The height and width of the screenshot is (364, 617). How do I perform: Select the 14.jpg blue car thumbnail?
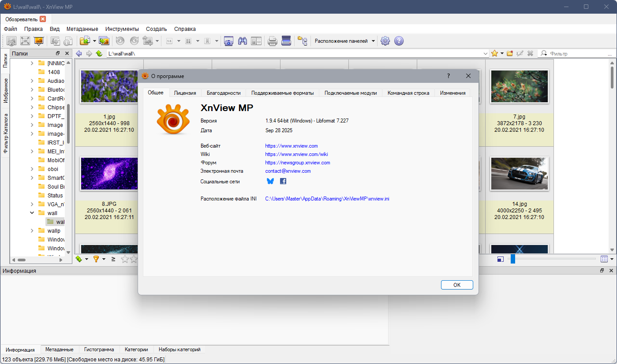pyautogui.click(x=519, y=174)
